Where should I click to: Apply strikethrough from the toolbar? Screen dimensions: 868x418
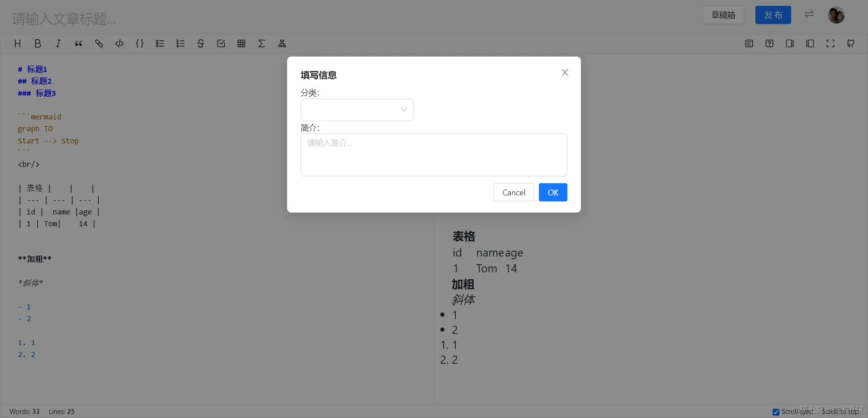click(x=201, y=43)
